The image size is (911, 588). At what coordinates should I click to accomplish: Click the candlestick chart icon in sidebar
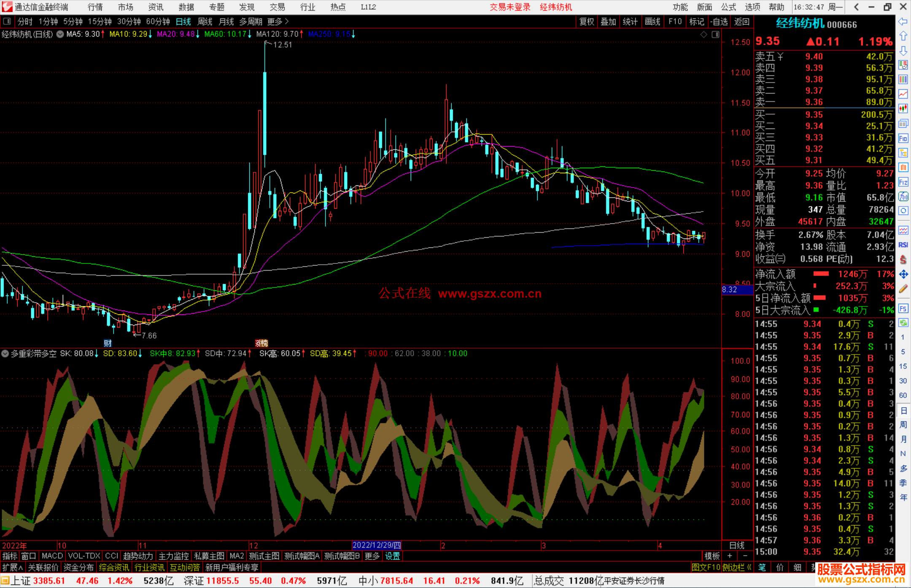[903, 109]
